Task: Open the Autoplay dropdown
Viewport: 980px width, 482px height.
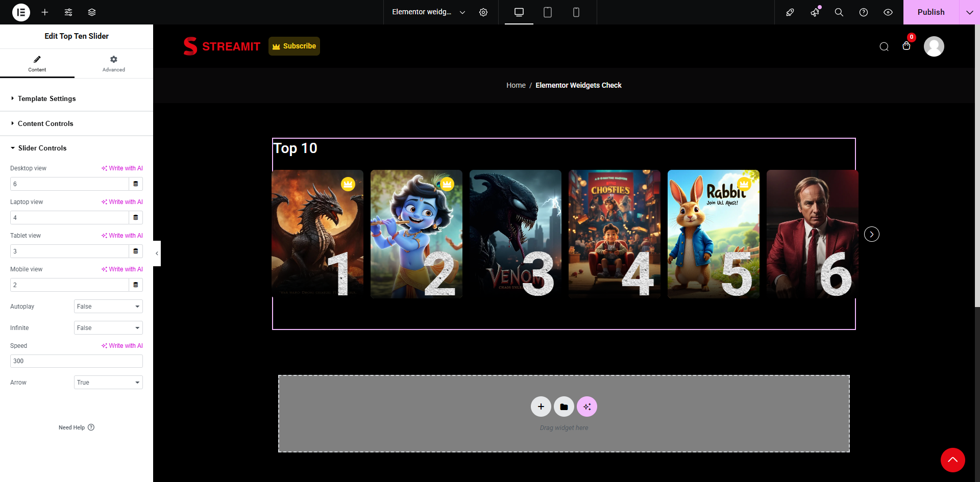Action: pyautogui.click(x=108, y=307)
